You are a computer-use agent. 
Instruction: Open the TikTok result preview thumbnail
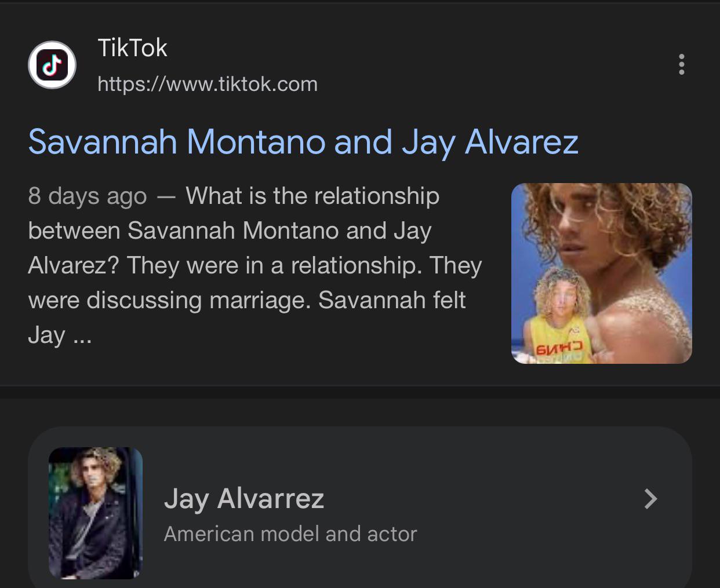[x=601, y=273]
